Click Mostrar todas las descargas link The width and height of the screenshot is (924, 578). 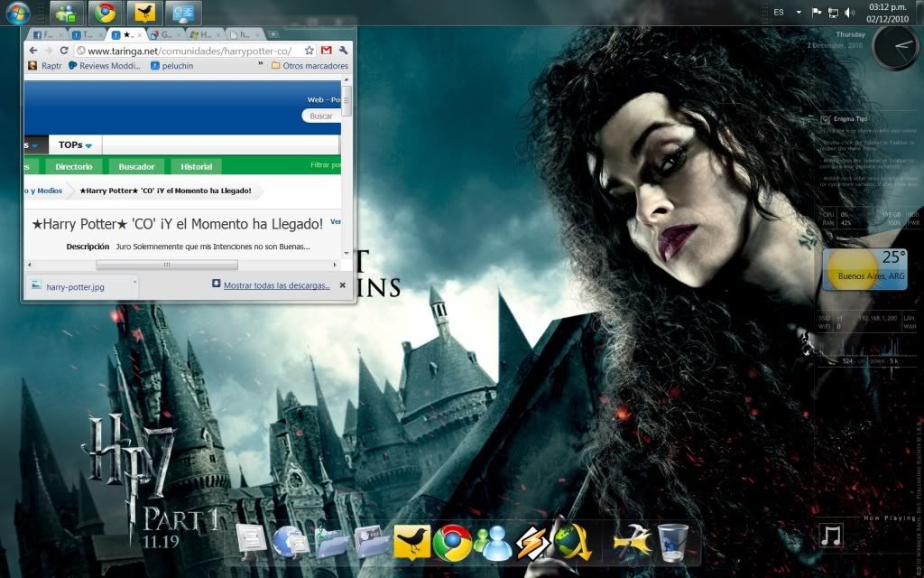click(x=276, y=285)
